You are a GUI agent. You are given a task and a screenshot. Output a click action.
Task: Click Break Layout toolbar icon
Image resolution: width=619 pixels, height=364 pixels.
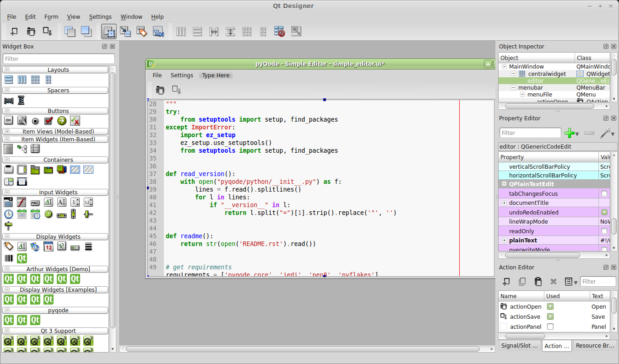tap(280, 32)
